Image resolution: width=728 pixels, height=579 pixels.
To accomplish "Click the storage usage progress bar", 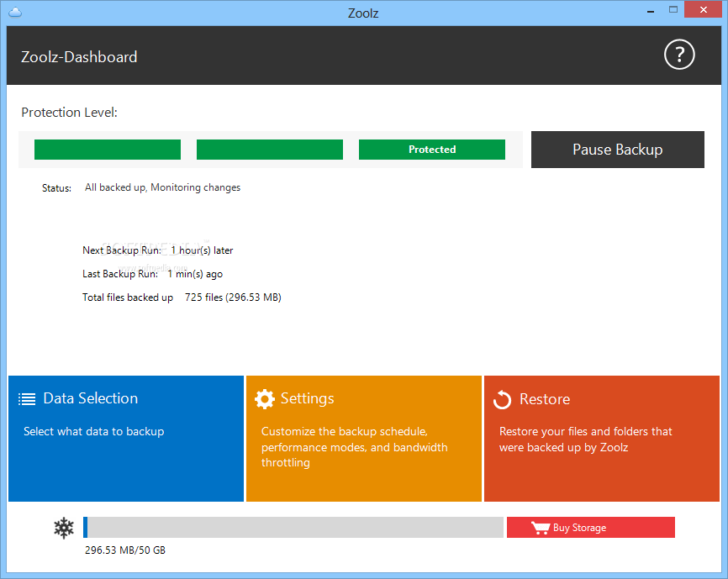I will 293,528.
